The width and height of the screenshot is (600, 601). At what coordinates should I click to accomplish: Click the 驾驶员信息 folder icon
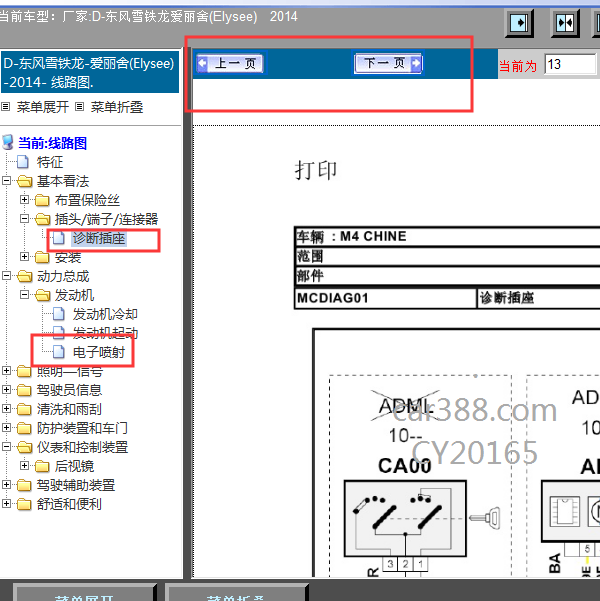click(24, 390)
